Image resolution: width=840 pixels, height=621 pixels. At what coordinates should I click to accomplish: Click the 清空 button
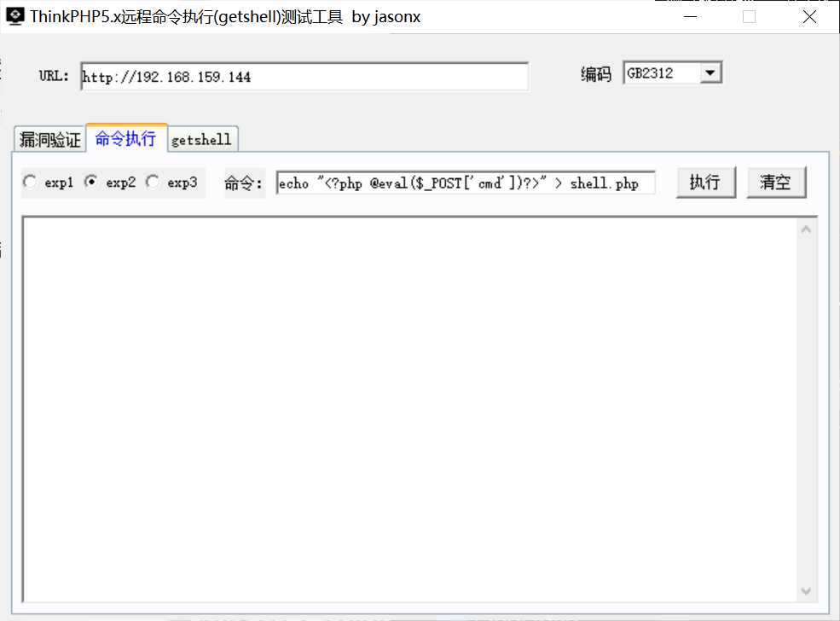[x=776, y=183]
